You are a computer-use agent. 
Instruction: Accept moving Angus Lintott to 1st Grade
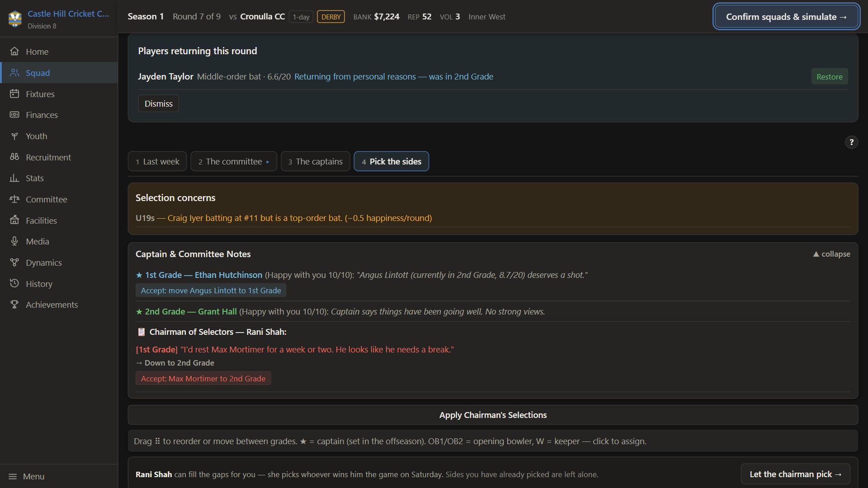pos(211,291)
